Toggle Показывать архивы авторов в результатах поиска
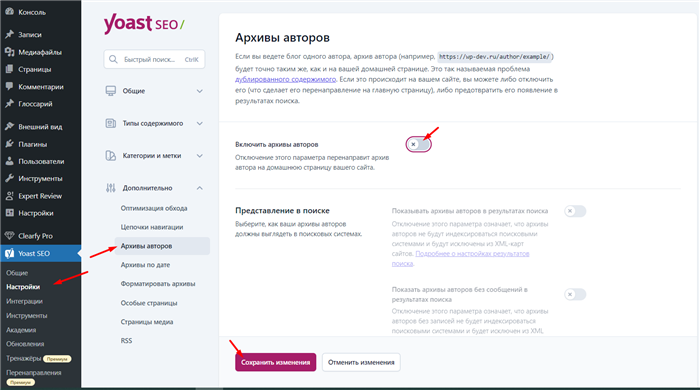 click(575, 211)
